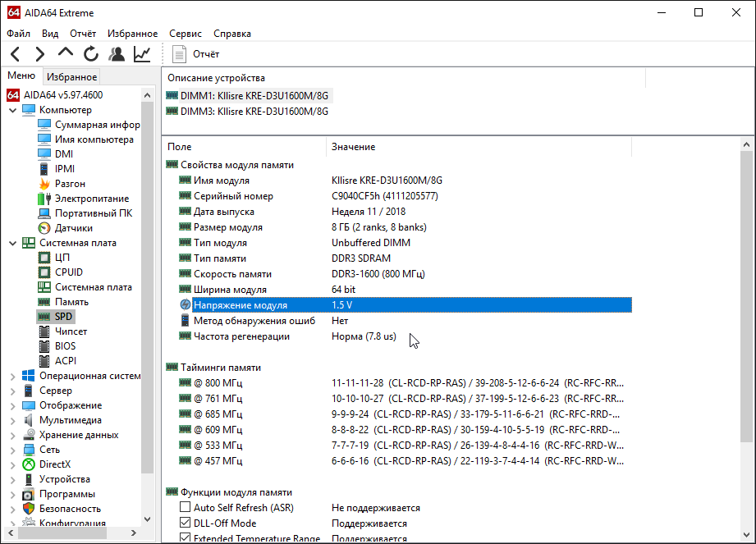
Task: Open the DMI tree item
Action: point(64,154)
